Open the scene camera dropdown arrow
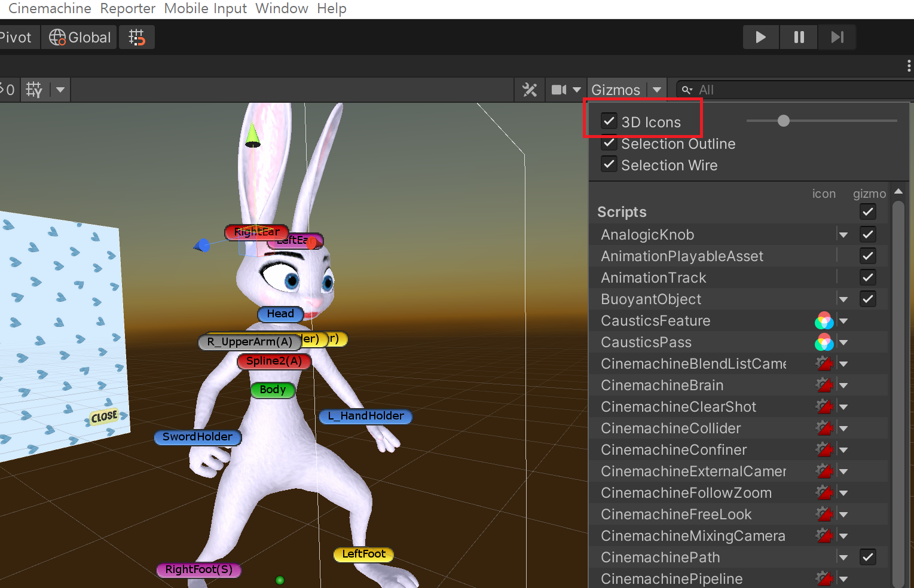 click(x=577, y=90)
